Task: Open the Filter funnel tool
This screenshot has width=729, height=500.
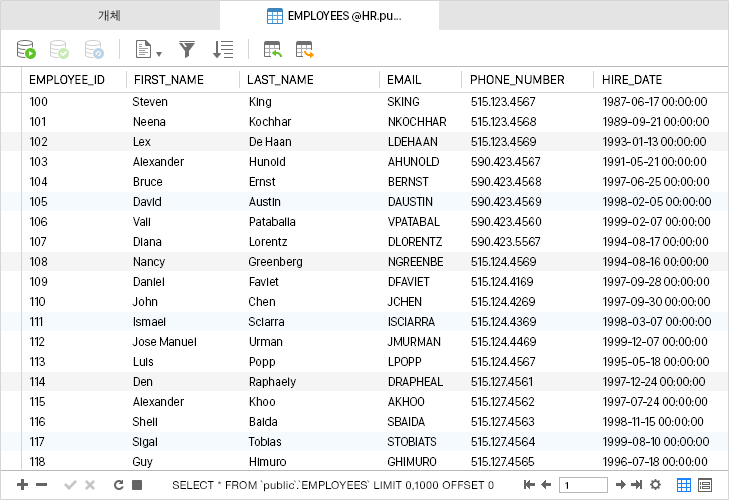Action: coord(187,49)
